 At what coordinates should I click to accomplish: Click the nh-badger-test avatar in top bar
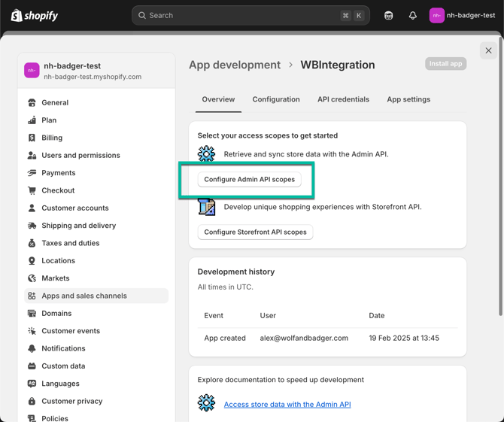point(436,16)
